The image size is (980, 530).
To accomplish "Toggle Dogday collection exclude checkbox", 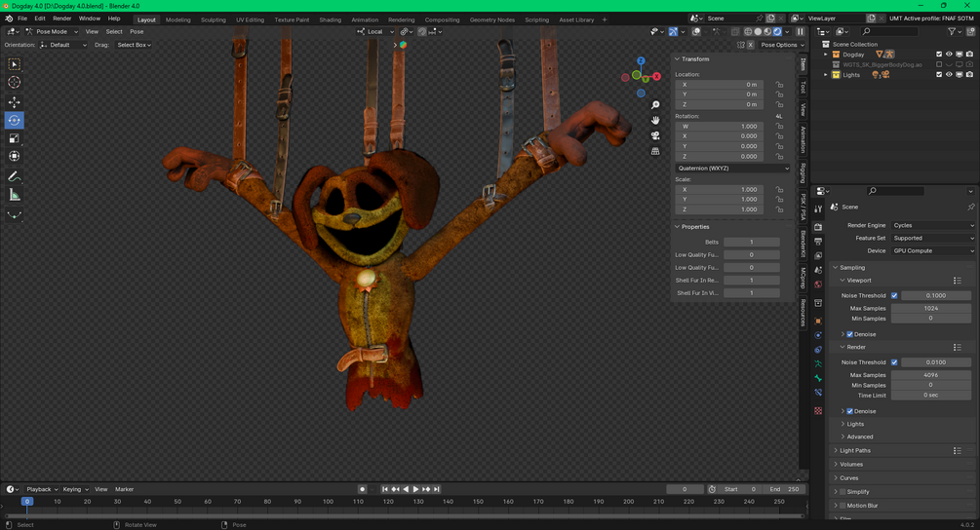I will [939, 55].
